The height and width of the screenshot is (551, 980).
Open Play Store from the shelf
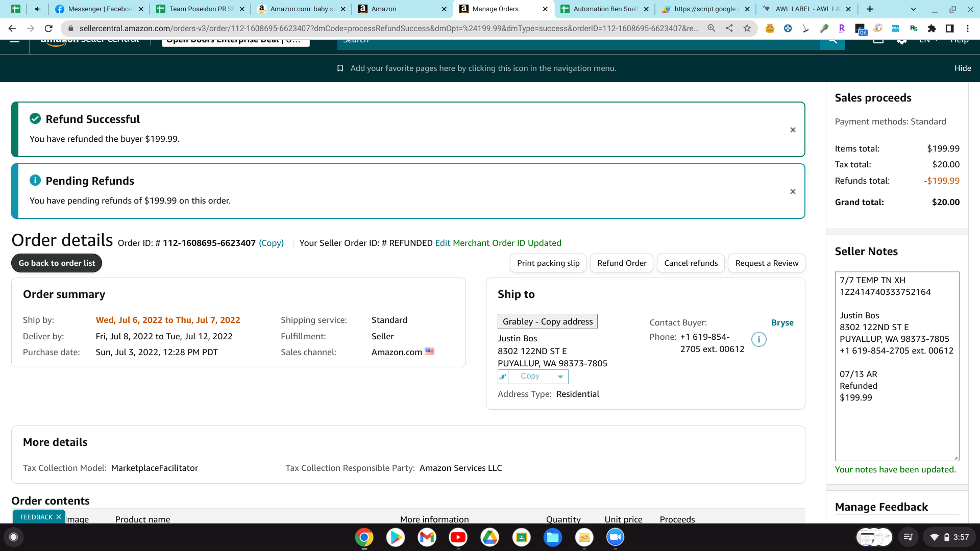point(396,537)
